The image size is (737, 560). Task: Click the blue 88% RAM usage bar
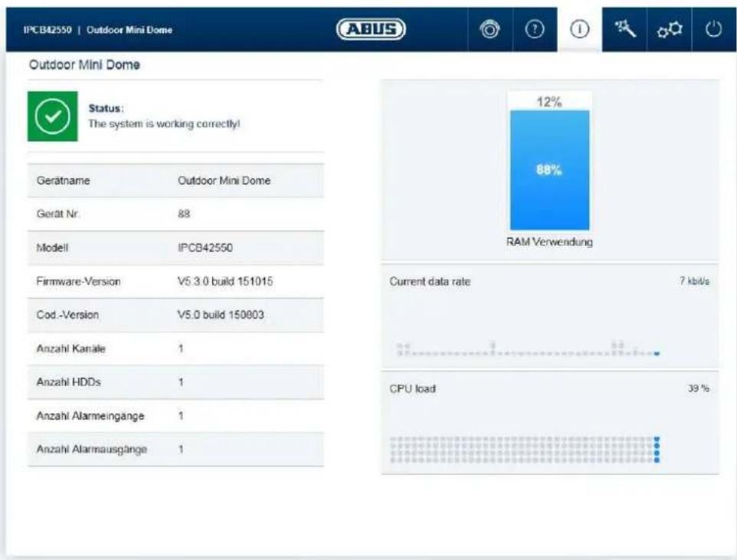pos(549,170)
